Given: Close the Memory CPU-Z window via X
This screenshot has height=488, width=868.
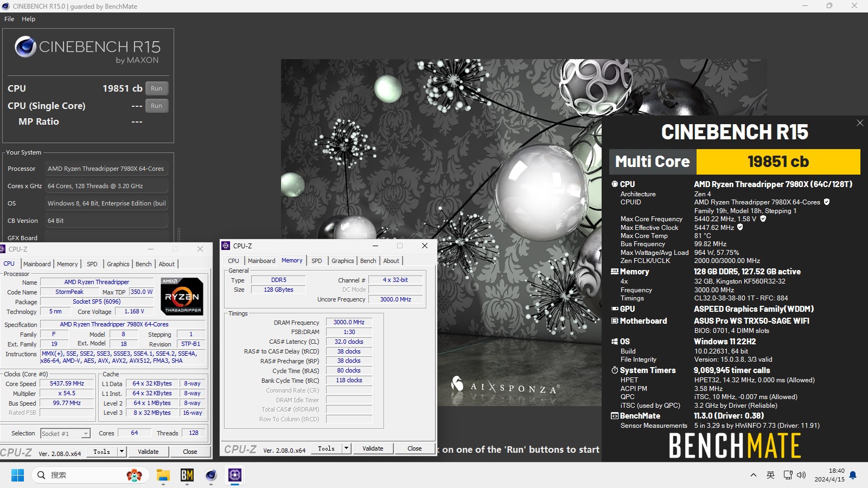Looking at the screenshot, I should (x=425, y=246).
